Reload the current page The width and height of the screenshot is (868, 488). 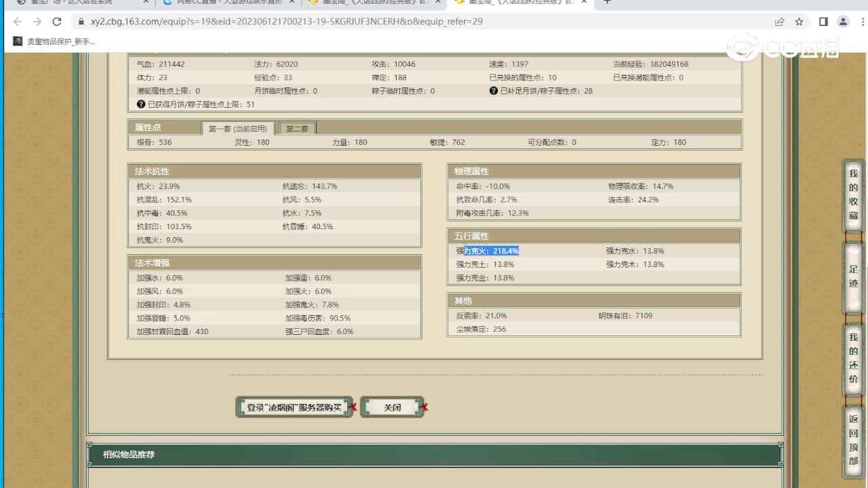click(57, 22)
